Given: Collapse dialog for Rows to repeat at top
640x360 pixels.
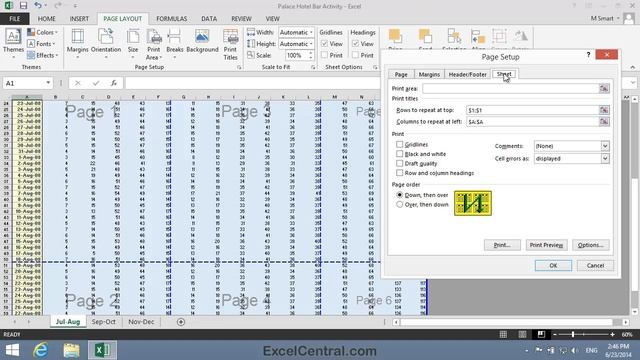Looking at the screenshot, I should 604,110.
